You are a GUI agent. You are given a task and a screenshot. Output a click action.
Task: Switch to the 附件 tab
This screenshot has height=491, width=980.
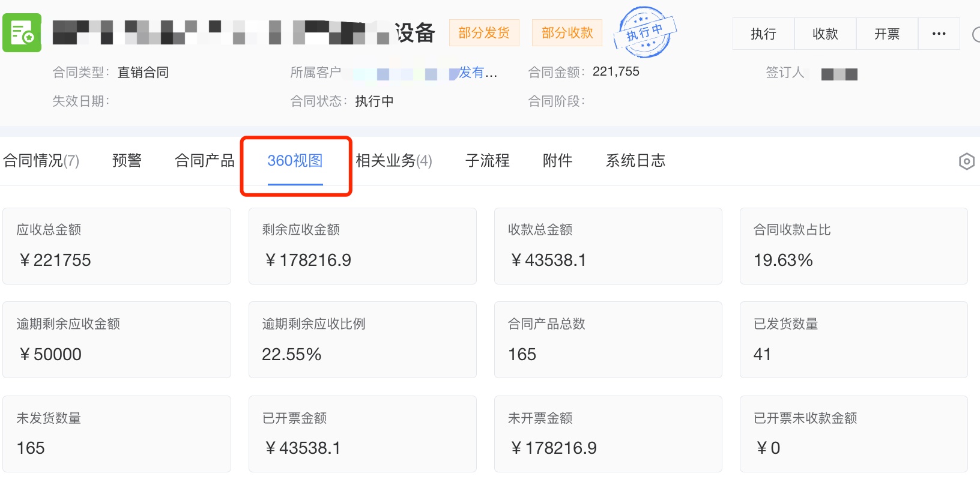click(x=557, y=161)
